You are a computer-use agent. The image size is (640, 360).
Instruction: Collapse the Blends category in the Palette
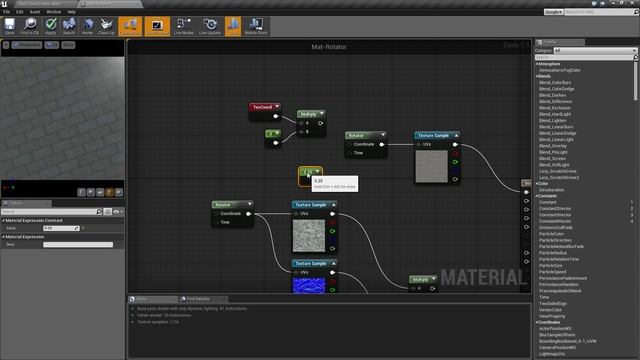pyautogui.click(x=537, y=76)
